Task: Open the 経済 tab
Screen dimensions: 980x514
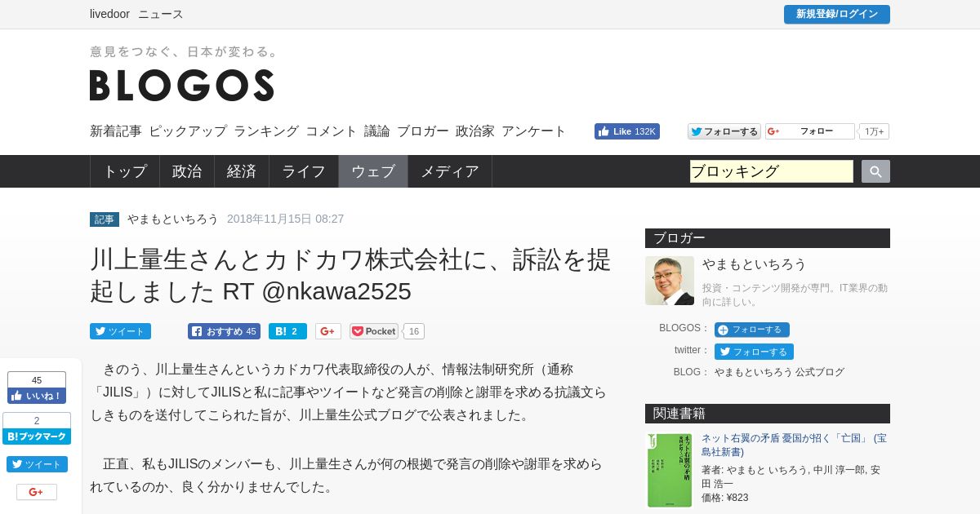Action: (x=242, y=171)
